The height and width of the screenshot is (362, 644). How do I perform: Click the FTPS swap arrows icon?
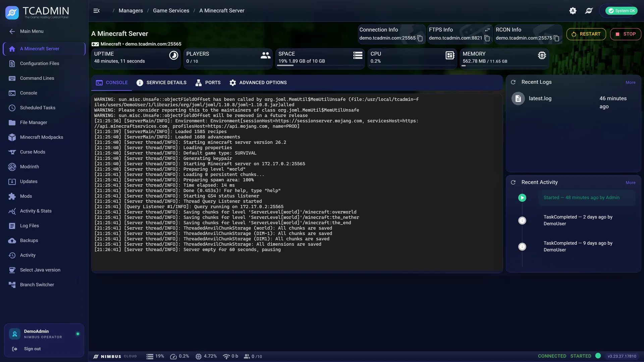coord(487,30)
